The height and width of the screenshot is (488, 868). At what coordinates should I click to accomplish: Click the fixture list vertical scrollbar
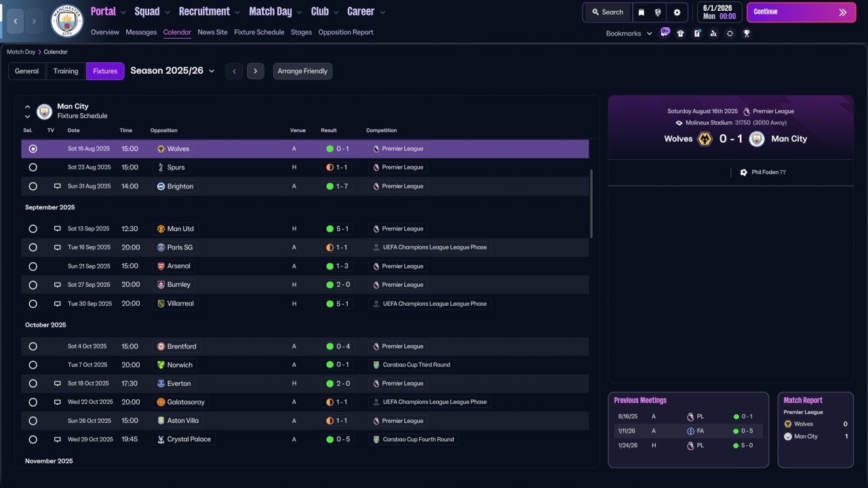(x=592, y=203)
